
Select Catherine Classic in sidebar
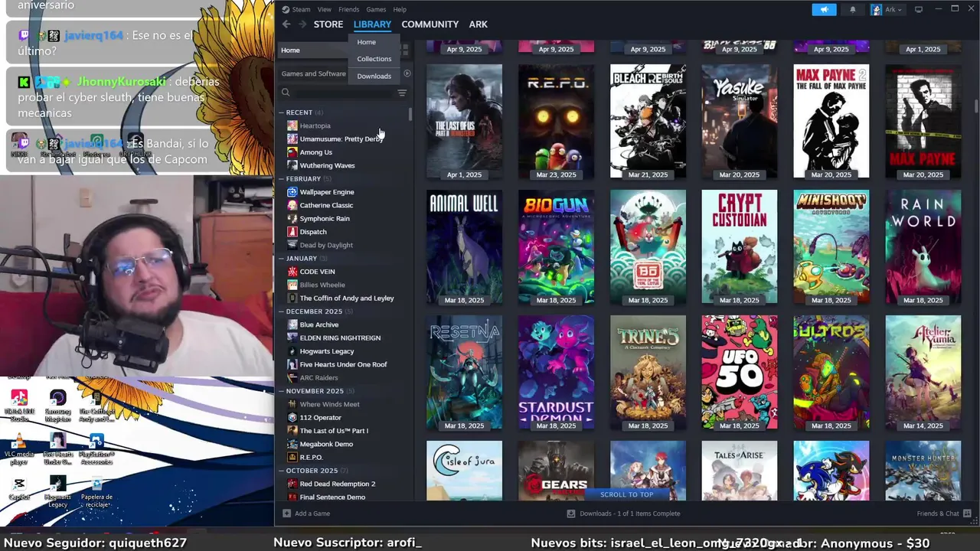[326, 206]
